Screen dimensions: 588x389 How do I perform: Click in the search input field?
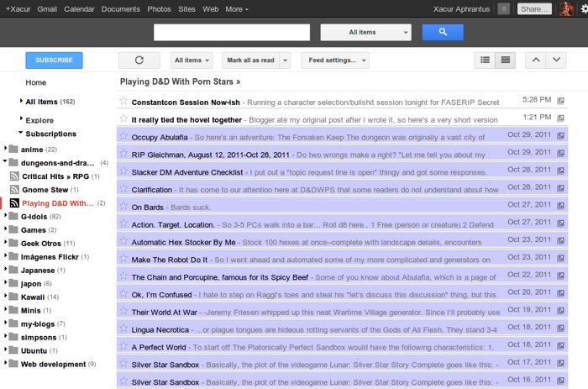tap(232, 32)
